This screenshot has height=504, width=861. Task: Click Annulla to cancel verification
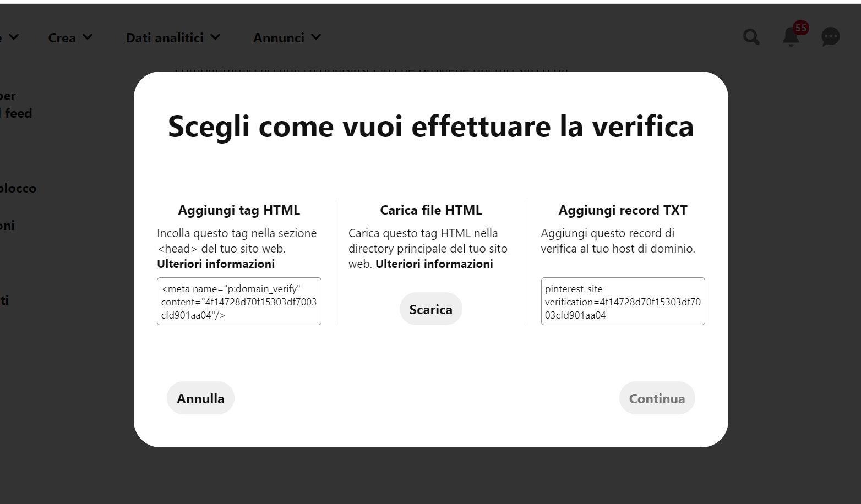(200, 398)
